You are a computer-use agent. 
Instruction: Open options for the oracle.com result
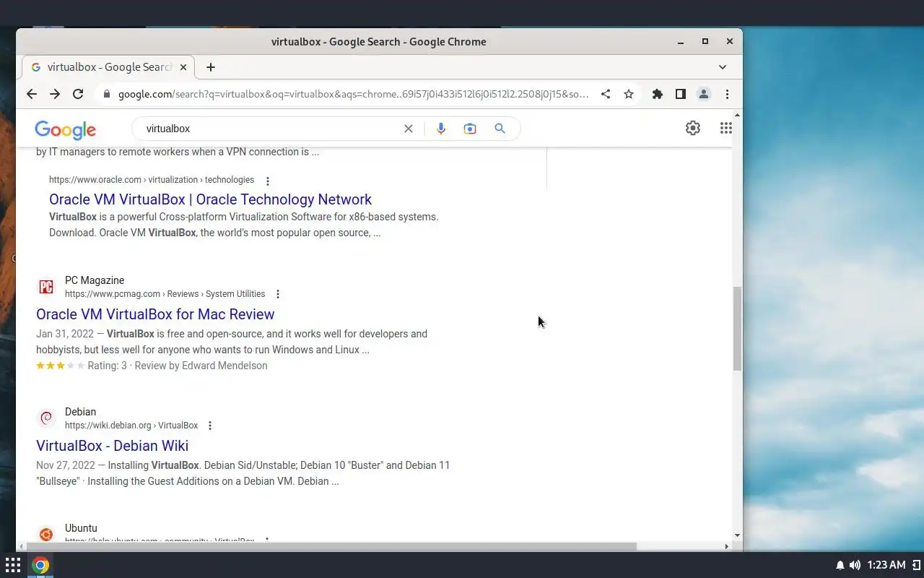coord(268,181)
